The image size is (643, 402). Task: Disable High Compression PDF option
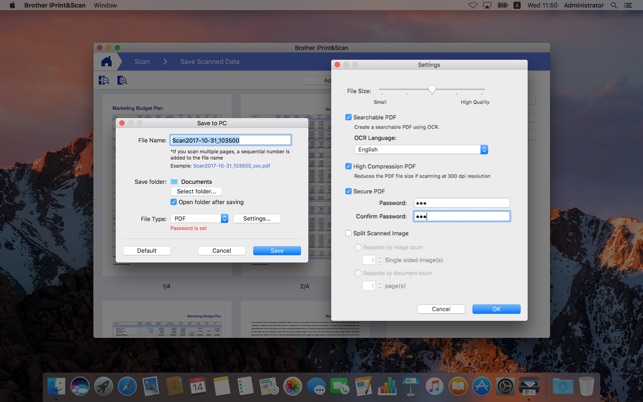(x=349, y=166)
